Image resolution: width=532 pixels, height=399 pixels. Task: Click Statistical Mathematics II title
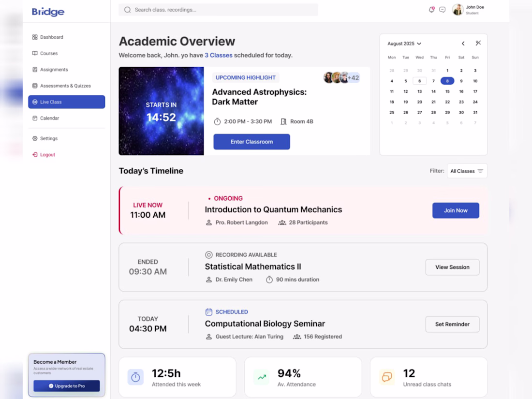[x=253, y=266]
